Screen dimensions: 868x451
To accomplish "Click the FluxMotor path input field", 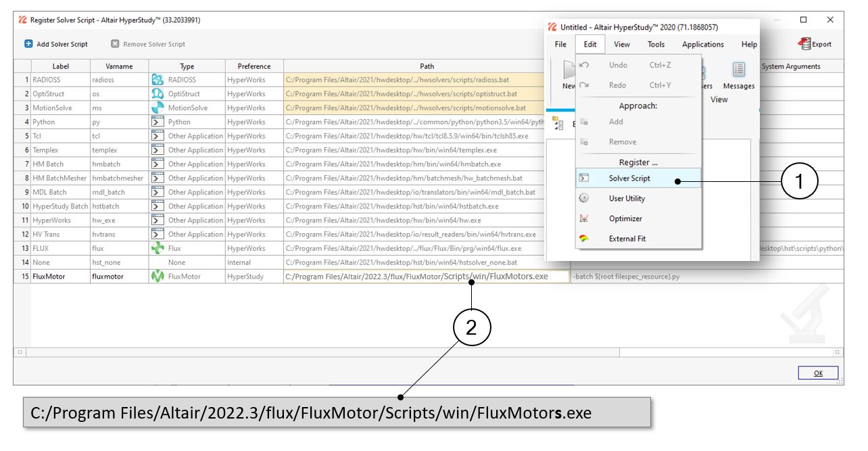I will [426, 277].
